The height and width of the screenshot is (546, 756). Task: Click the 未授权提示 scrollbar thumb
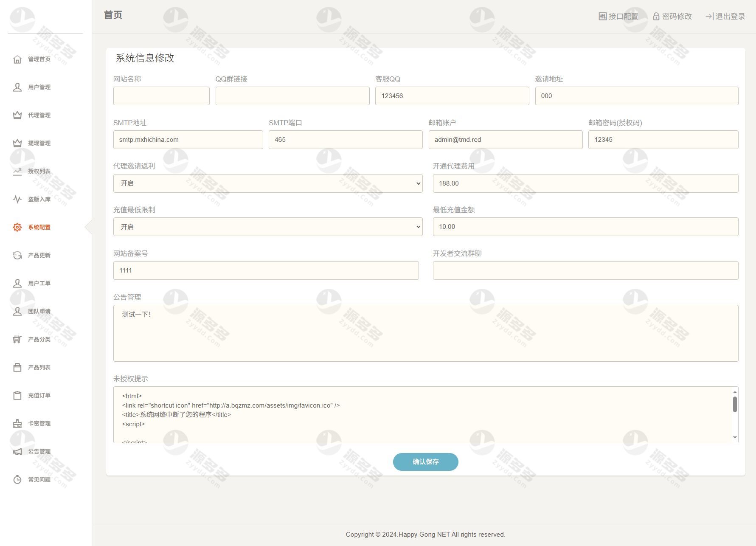click(735, 404)
